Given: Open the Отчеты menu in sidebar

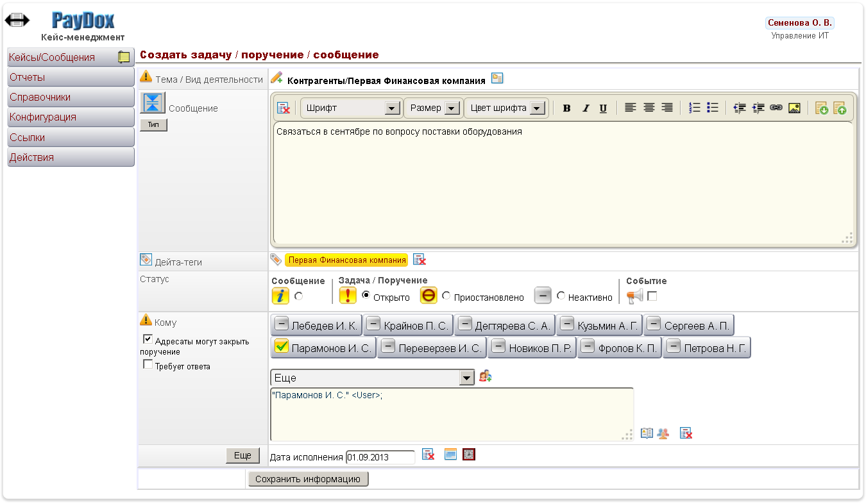Looking at the screenshot, I should (x=71, y=78).
